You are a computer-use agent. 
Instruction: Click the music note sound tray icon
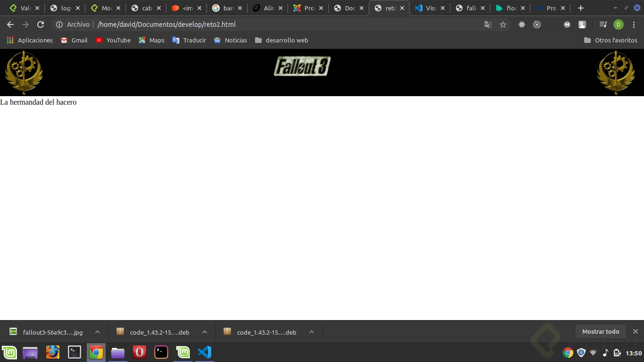click(605, 353)
